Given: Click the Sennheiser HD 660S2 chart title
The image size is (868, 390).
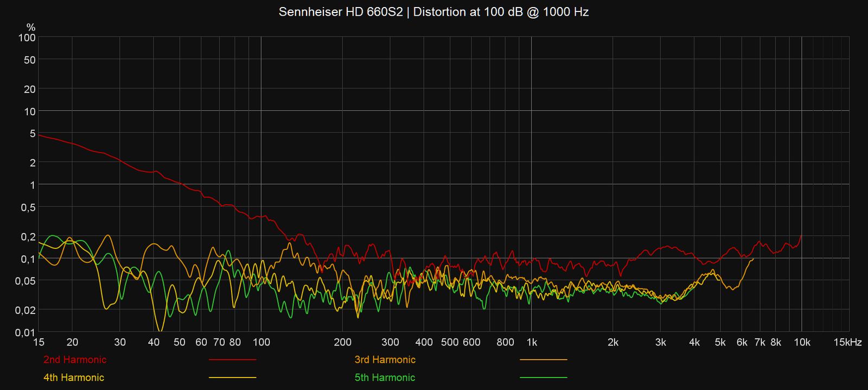Looking at the screenshot, I should point(433,12).
